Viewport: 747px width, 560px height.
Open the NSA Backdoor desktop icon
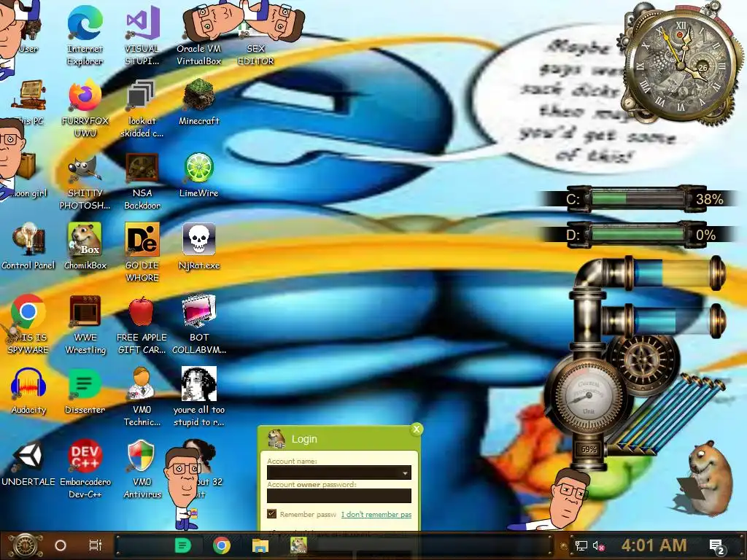(142, 181)
